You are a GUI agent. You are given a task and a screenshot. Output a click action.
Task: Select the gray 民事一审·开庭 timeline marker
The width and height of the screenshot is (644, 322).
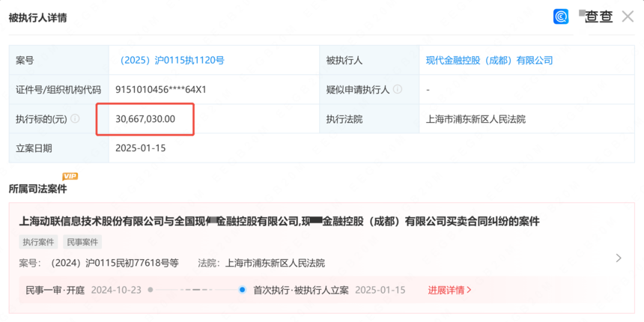click(151, 290)
